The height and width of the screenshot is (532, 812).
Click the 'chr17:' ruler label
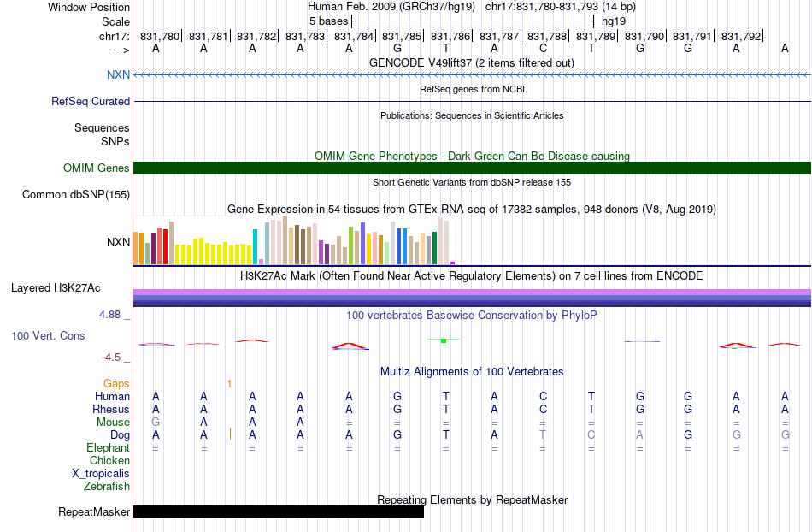(x=114, y=36)
